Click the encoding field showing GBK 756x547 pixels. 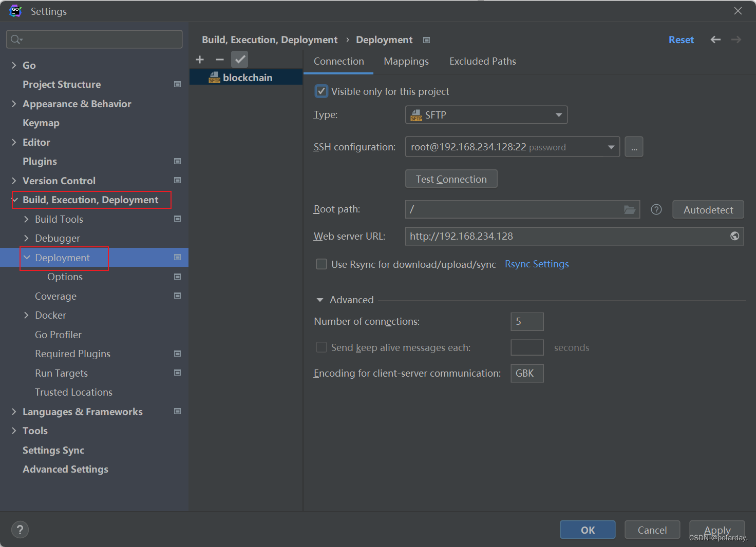527,373
